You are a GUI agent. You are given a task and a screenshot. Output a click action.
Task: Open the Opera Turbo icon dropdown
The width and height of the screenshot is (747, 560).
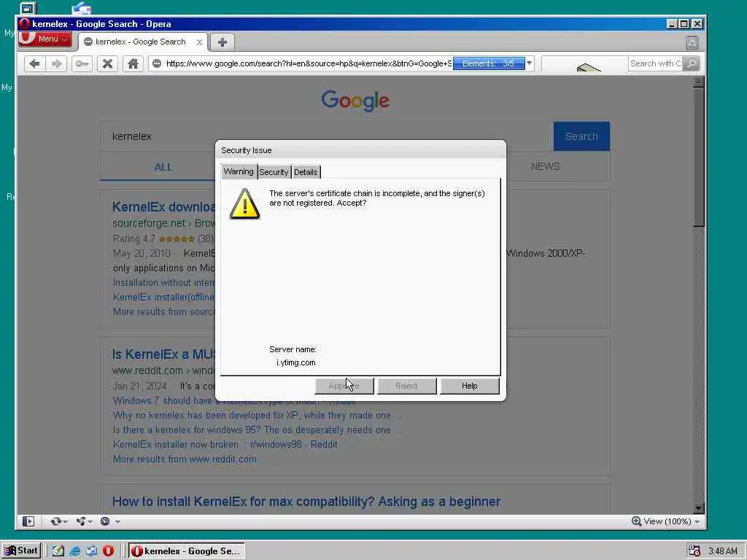point(109,521)
